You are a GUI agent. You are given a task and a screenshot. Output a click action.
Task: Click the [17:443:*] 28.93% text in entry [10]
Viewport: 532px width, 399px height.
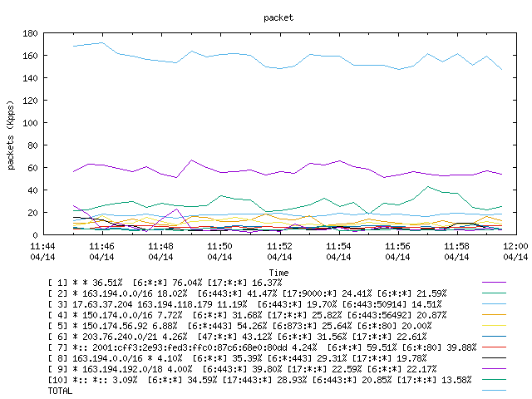(x=264, y=380)
